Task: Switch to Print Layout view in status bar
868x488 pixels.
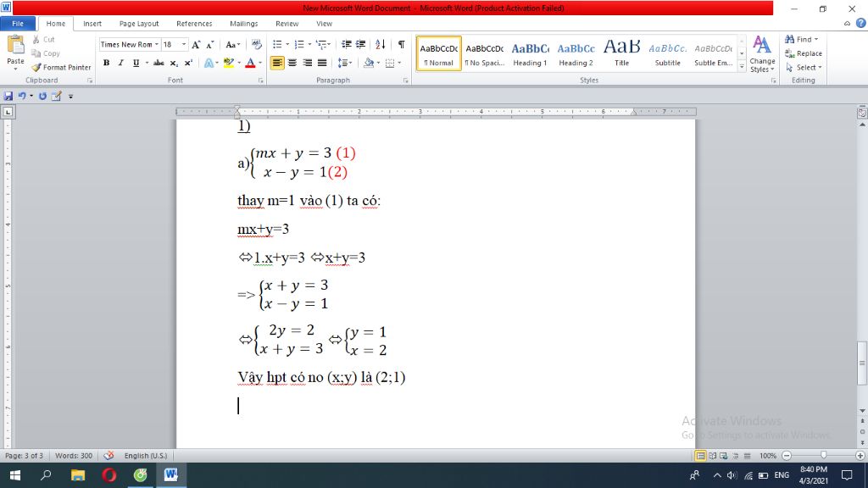Action: click(x=700, y=455)
